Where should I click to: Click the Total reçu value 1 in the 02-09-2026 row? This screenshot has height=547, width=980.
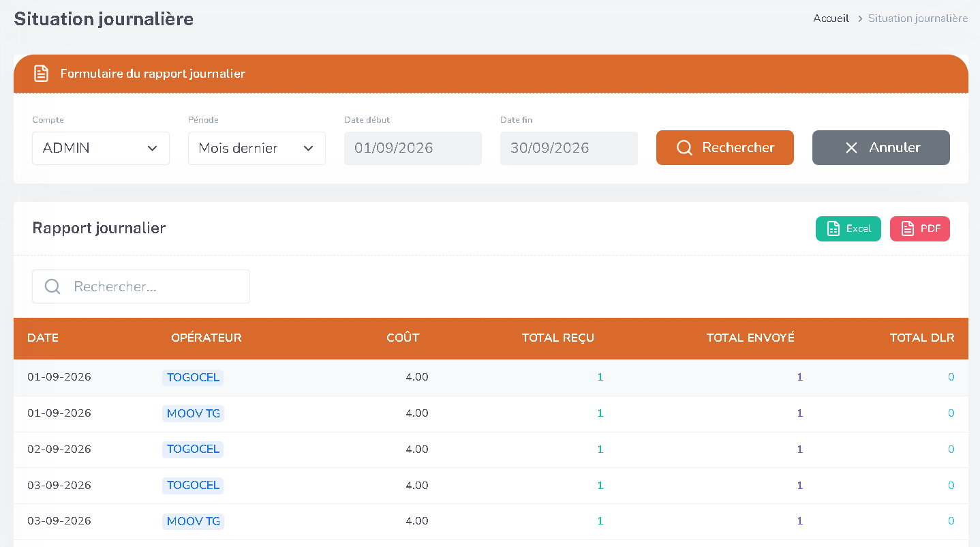(600, 449)
